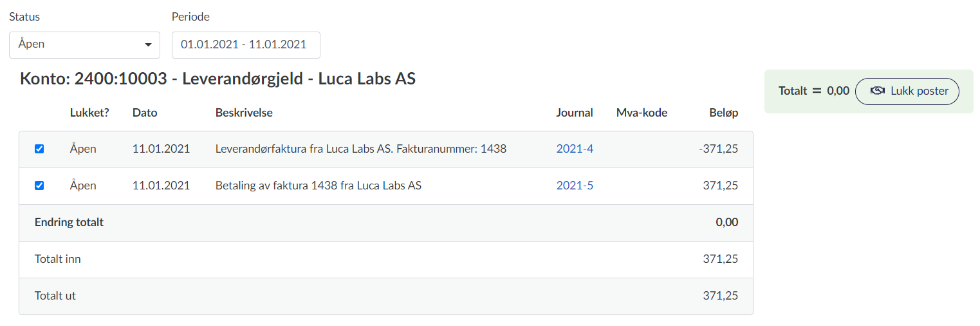This screenshot has width=980, height=326.
Task: Click the Mva-kode column header
Action: point(642,113)
